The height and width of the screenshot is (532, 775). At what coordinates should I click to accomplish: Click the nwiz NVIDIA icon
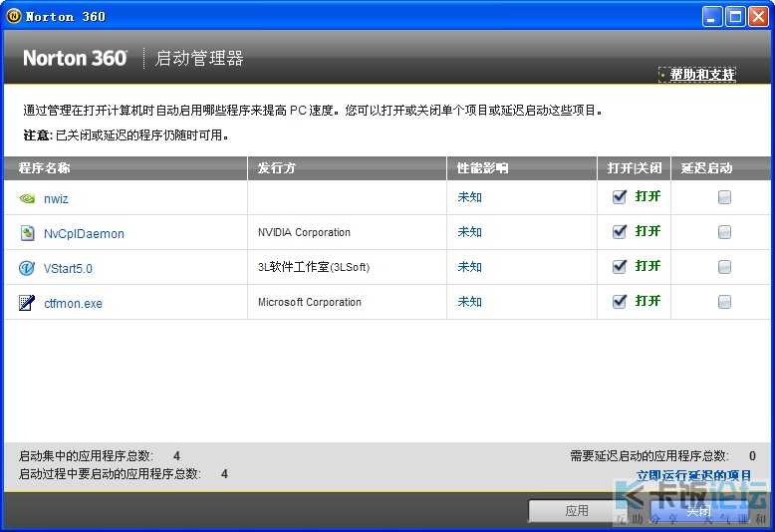coord(27,199)
